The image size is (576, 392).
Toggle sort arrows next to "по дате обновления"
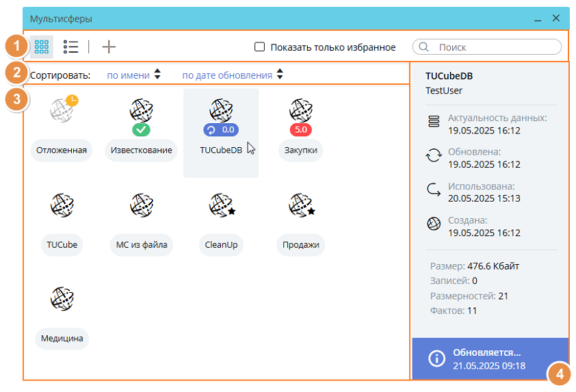(x=280, y=75)
